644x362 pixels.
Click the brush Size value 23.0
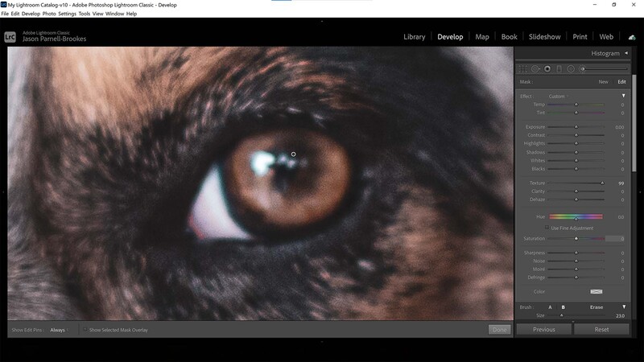[620, 315]
